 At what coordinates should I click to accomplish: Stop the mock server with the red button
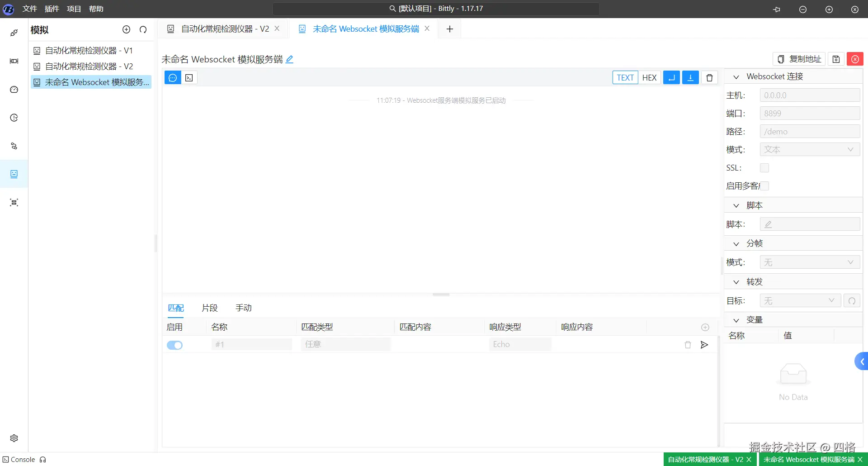[855, 59]
